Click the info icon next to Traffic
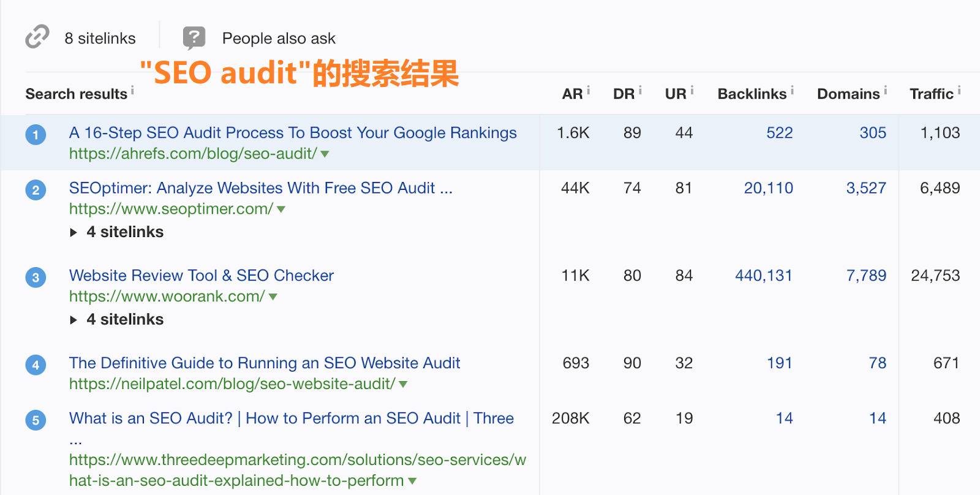 [959, 90]
